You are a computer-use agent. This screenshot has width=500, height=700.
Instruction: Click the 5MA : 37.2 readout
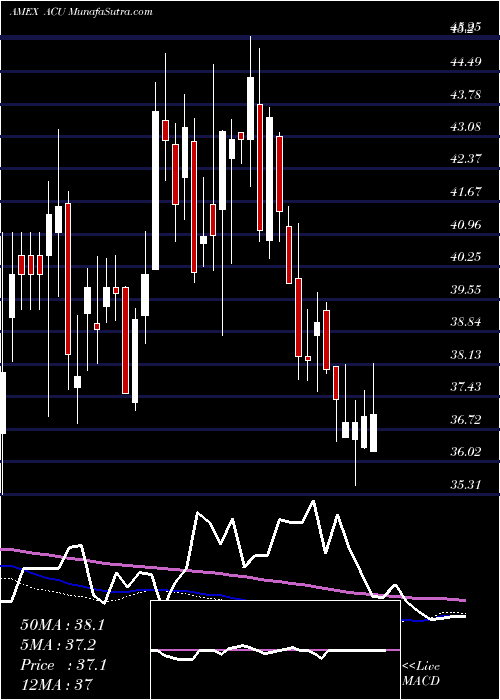point(58,645)
